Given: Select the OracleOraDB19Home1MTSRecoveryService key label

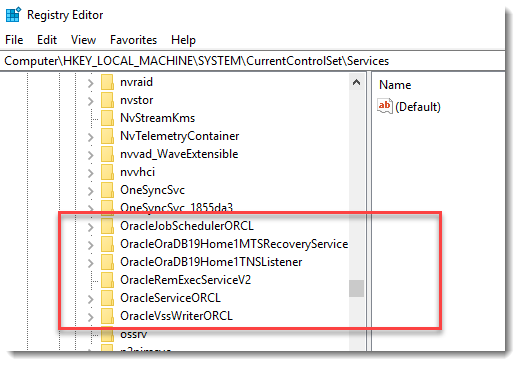Looking at the screenshot, I should (x=234, y=244).
